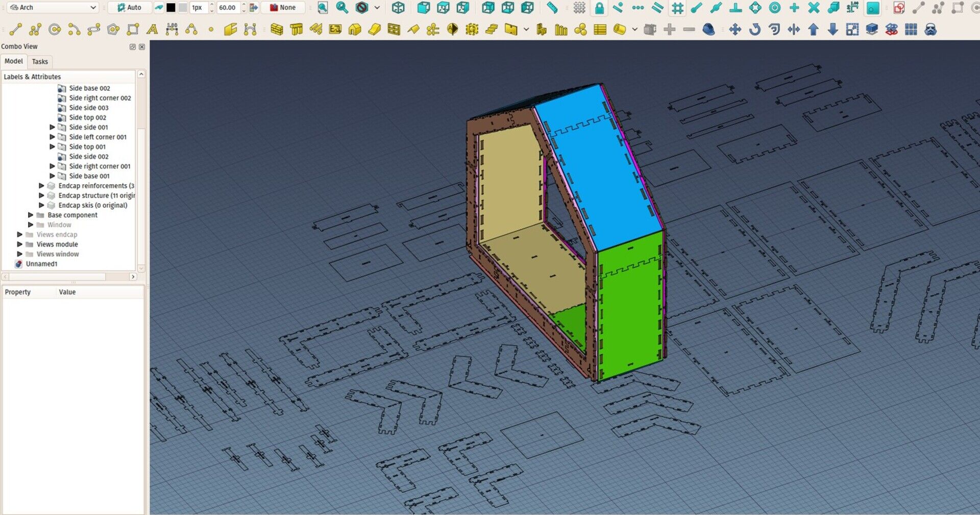The width and height of the screenshot is (980, 515).
Task: Toggle the Draft grid display
Action: (x=579, y=8)
